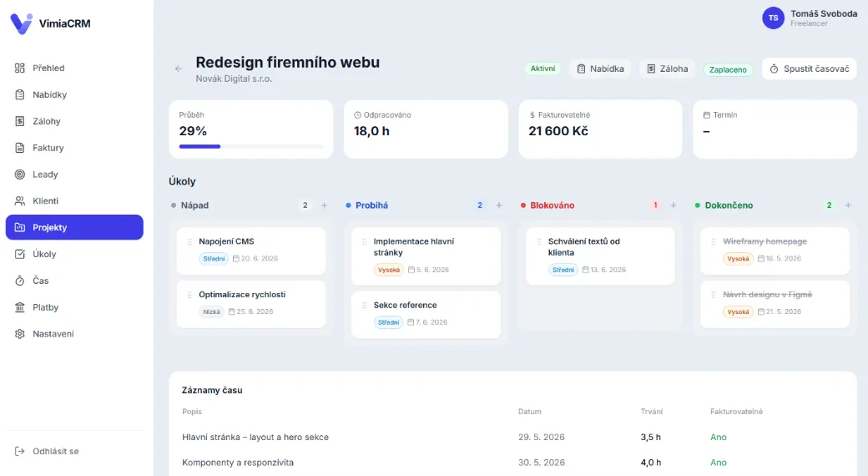
Task: Open Návrh designu v Figmě task
Action: (x=775, y=304)
